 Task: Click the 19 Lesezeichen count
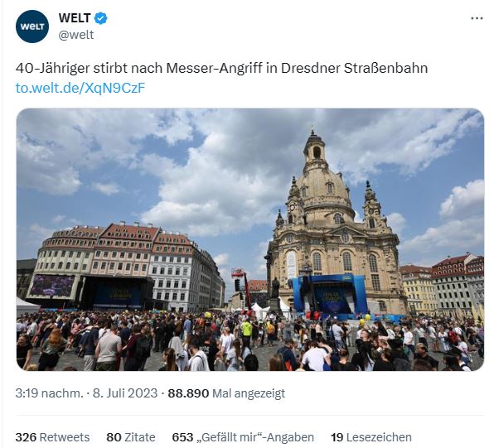pyautogui.click(x=371, y=437)
